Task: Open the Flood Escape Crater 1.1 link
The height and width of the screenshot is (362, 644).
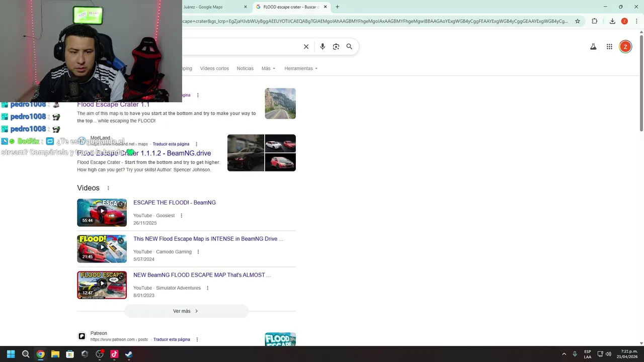Action: pyautogui.click(x=113, y=105)
